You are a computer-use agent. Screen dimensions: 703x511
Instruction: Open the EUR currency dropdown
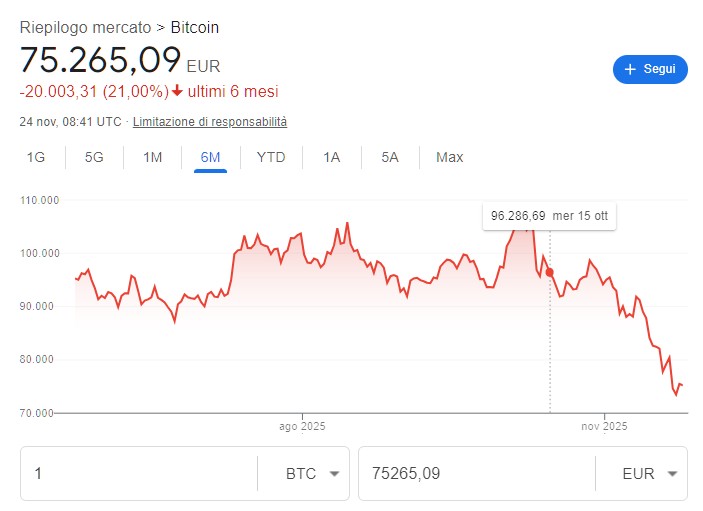pos(649,473)
